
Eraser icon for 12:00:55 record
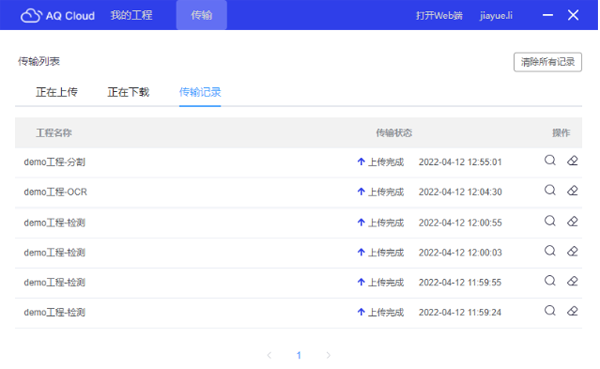(572, 221)
